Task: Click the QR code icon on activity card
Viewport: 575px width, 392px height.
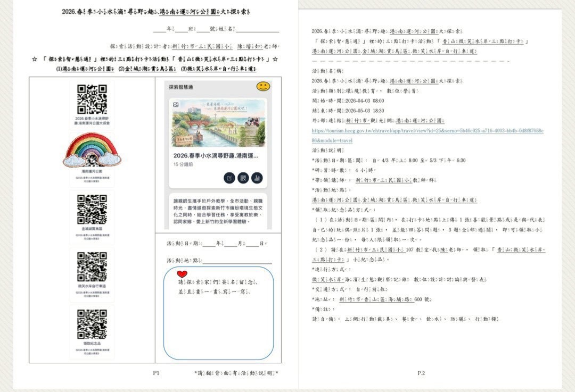Action: pyautogui.click(x=243, y=178)
